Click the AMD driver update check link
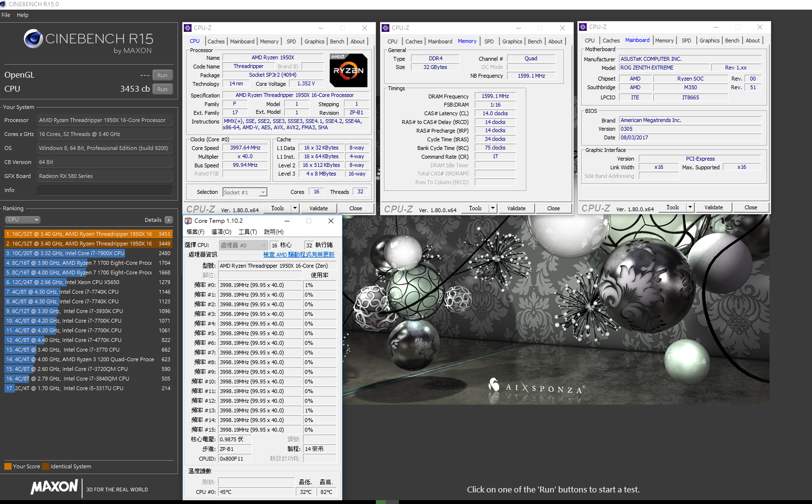Viewport: 812px width, 504px height. [x=299, y=255]
